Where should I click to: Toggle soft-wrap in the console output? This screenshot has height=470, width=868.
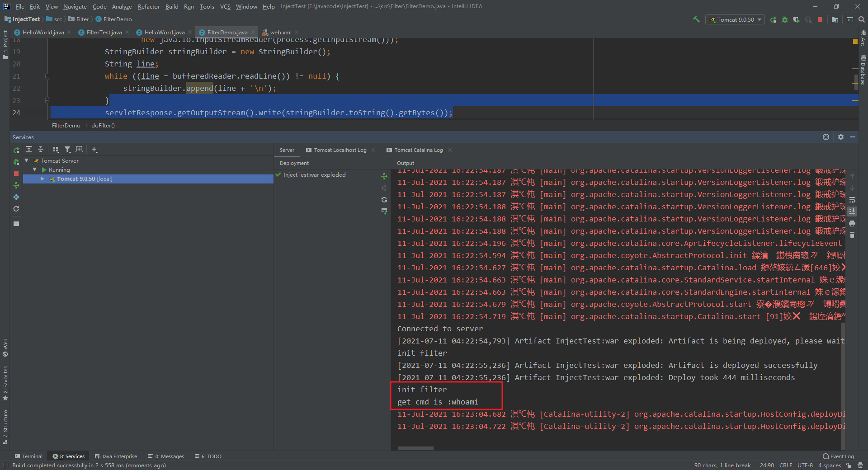(852, 200)
